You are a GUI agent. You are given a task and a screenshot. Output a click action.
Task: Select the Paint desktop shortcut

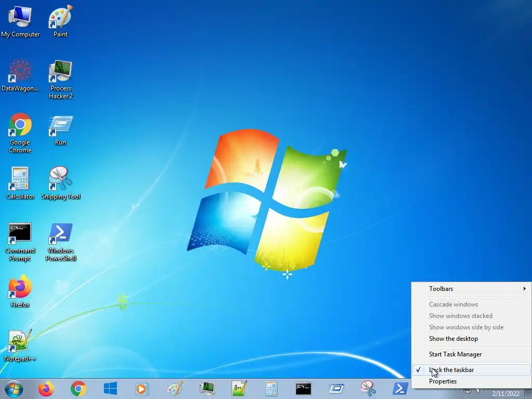click(60, 21)
